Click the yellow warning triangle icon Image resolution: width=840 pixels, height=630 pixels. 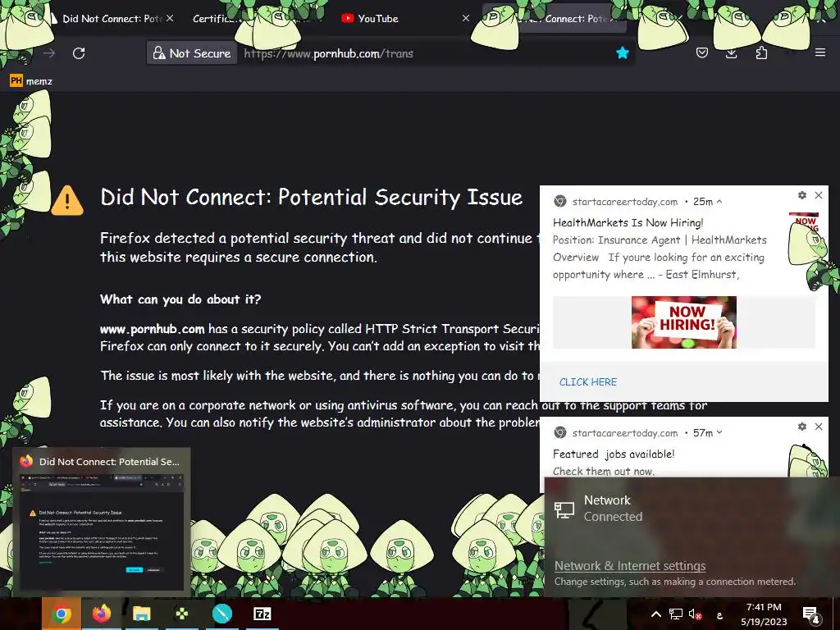point(67,200)
